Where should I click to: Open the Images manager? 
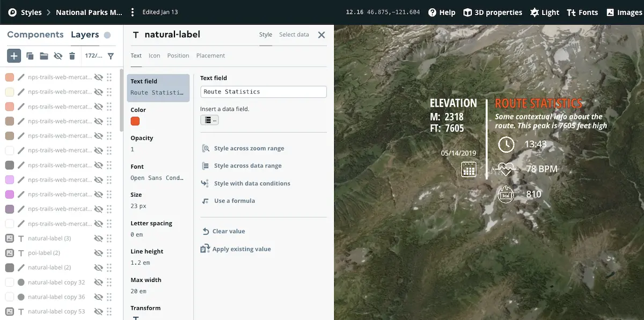click(x=624, y=12)
